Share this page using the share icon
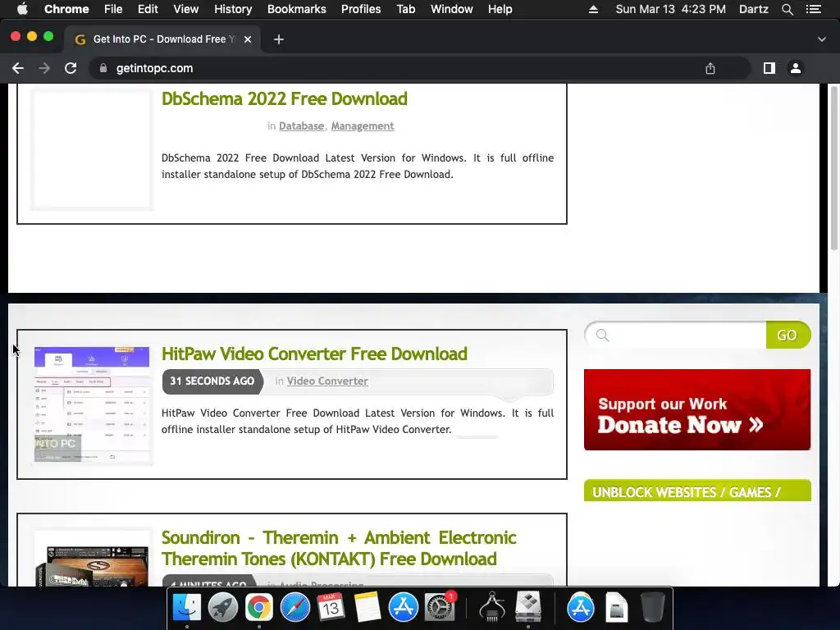 pos(710,68)
